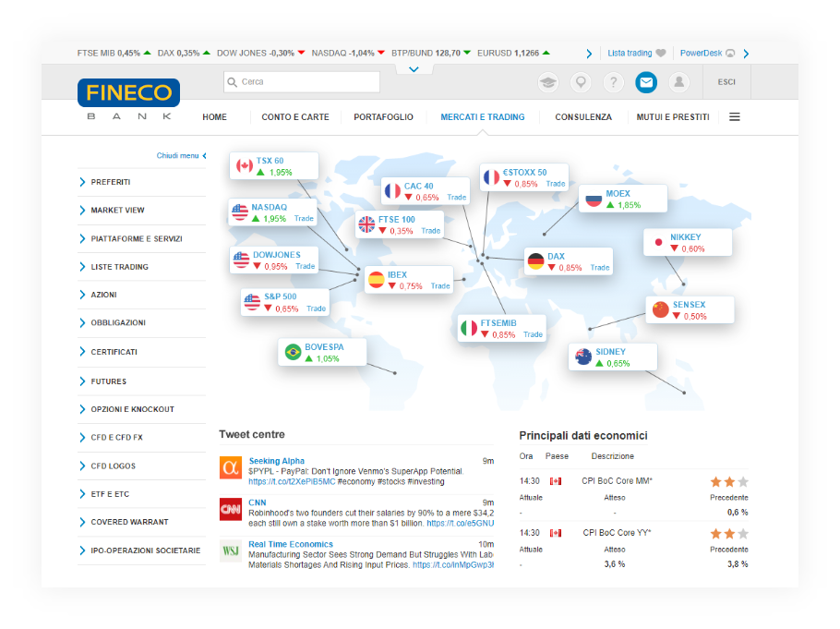Expand the FUTURES sidebar section
This screenshot has height=629, width=840.
(141, 381)
